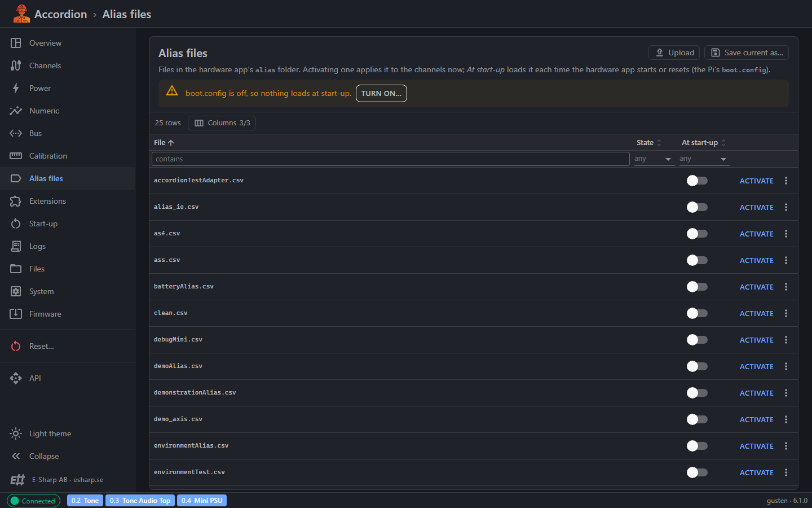812x508 pixels.
Task: Click the Accordion logo icon
Action: click(21, 14)
